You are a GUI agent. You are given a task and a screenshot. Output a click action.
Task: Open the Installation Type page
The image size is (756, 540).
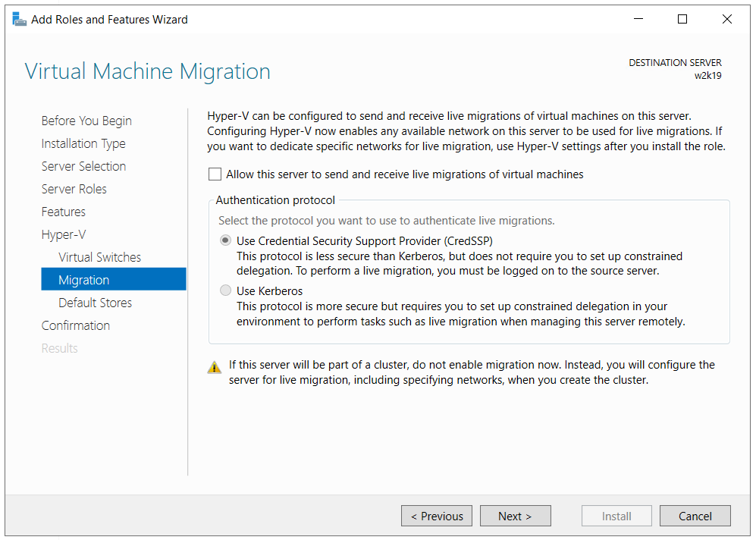[83, 143]
